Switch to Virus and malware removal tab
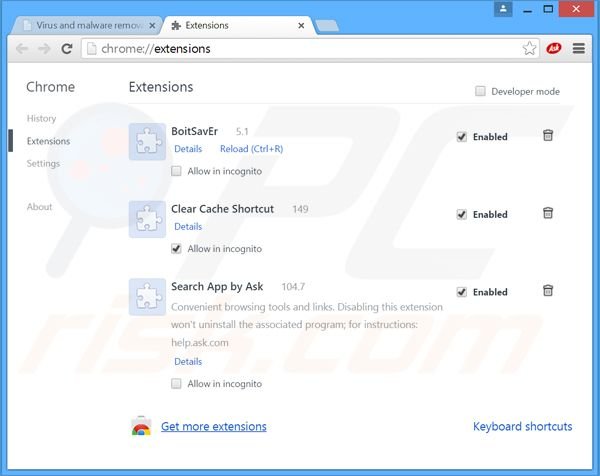 [x=88, y=26]
